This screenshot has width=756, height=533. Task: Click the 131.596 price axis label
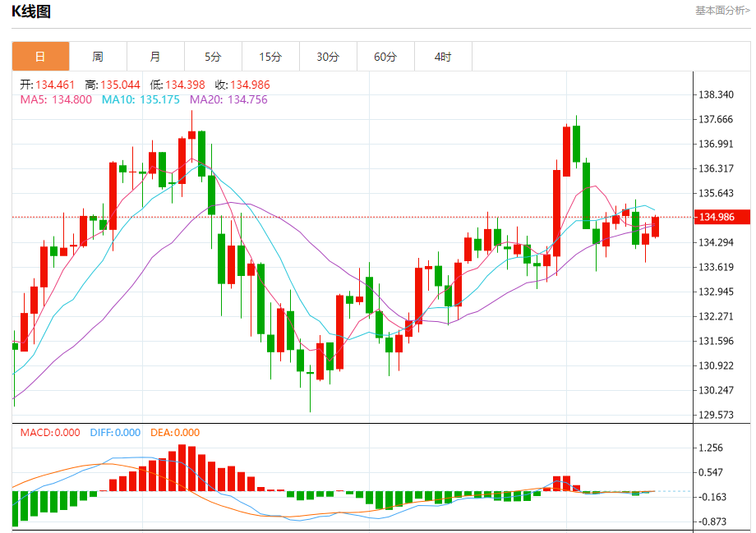point(716,341)
